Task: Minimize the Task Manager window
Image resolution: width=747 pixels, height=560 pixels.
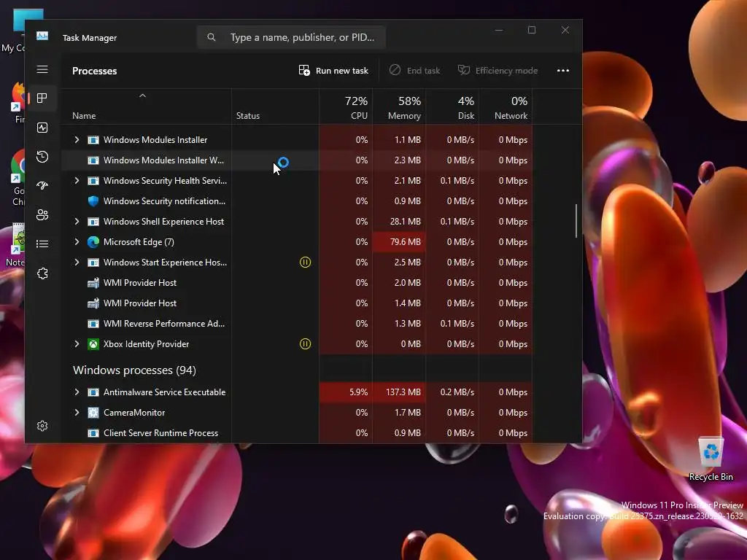Action: pos(499,30)
